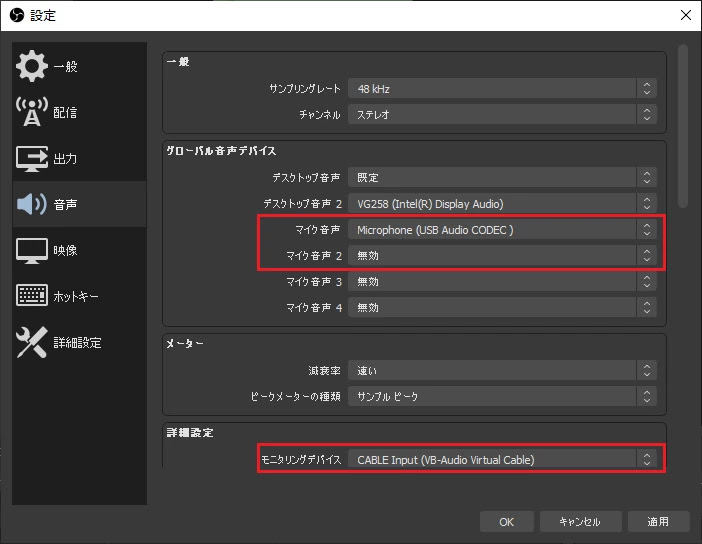The image size is (702, 544).
Task: Open the デスクトップ音声 2 VG258 dropdown
Action: click(502, 204)
